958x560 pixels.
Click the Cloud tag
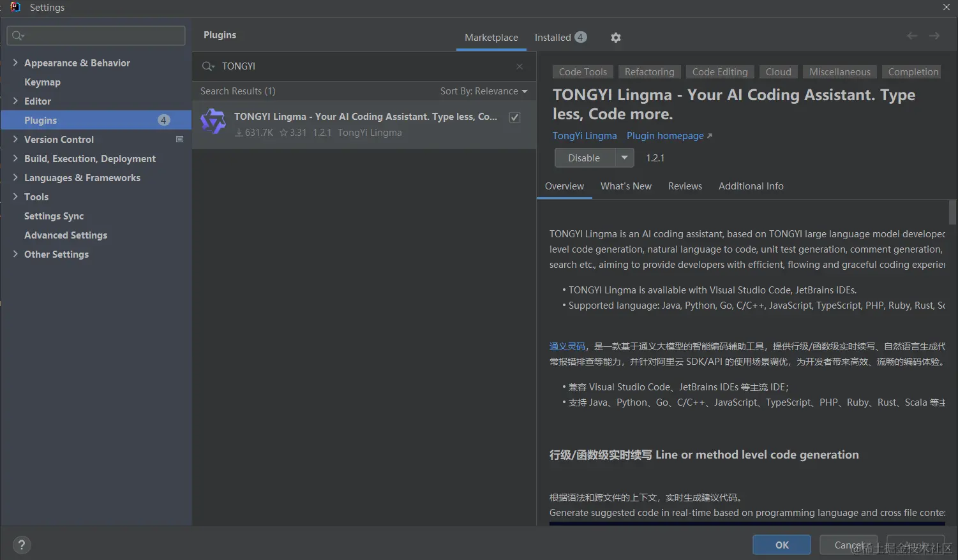point(778,72)
